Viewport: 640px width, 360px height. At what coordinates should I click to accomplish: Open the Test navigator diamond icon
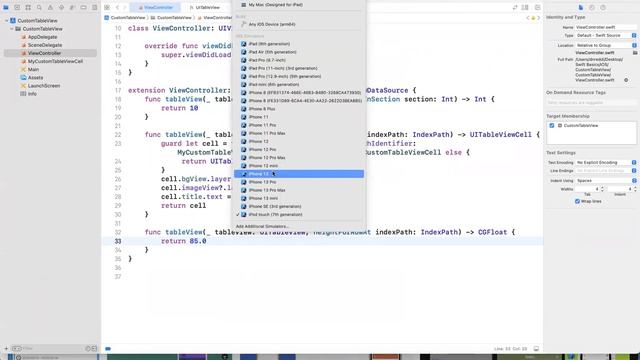(x=61, y=7)
